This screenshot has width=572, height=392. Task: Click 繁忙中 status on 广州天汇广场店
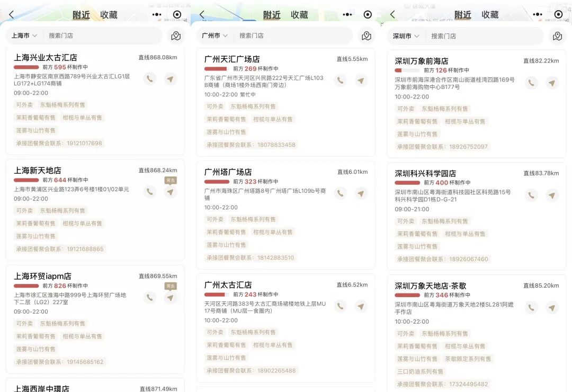(x=248, y=94)
